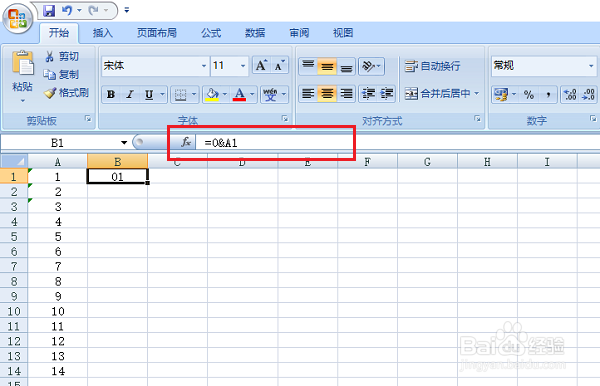This screenshot has width=600, height=386.
Task: Expand the underline style arrow
Action: pyautogui.click(x=162, y=94)
